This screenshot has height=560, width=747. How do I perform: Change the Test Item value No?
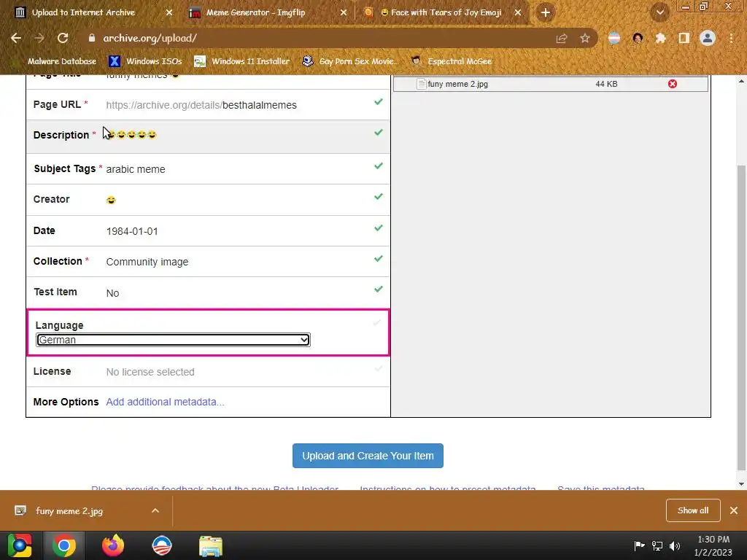[112, 293]
